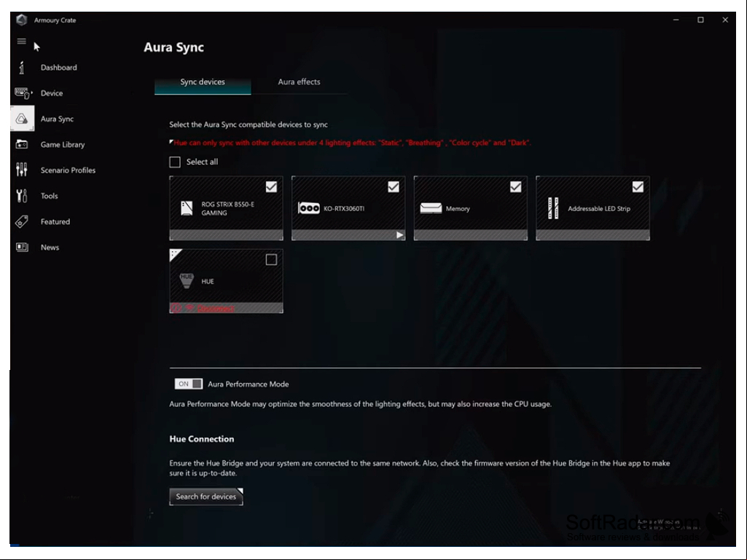Image resolution: width=747 pixels, height=560 pixels.
Task: Click the HUE light bulb icon
Action: click(x=187, y=280)
